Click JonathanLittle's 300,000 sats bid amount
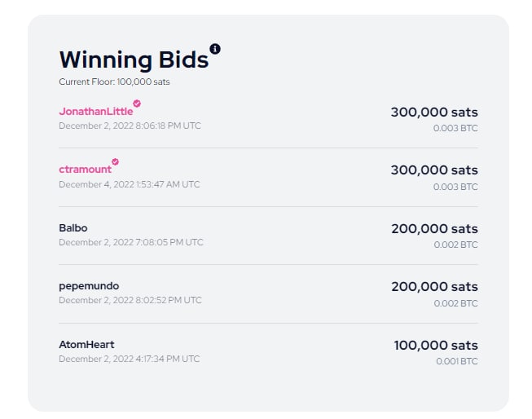The image size is (532, 419). pos(434,112)
